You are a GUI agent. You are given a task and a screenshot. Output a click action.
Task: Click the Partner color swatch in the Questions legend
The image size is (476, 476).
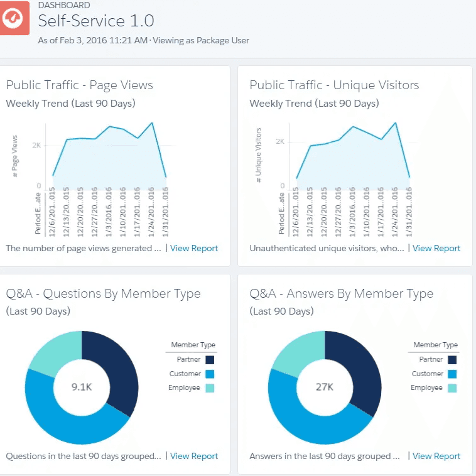(210, 360)
